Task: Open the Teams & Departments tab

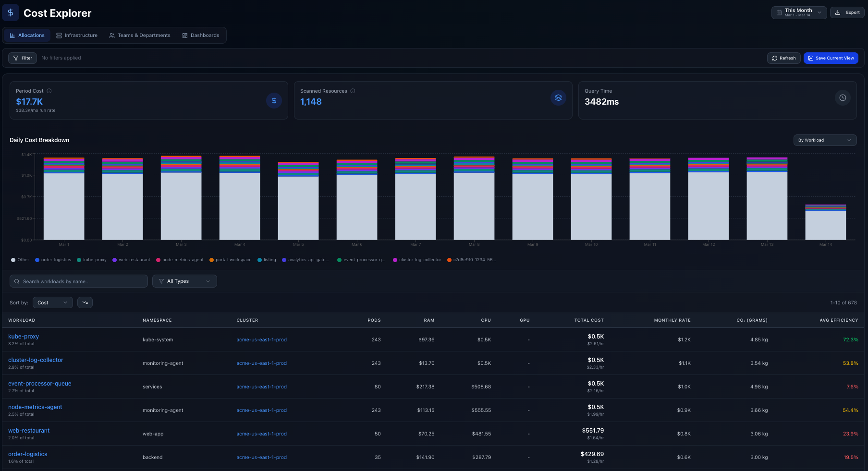Action: tap(140, 36)
